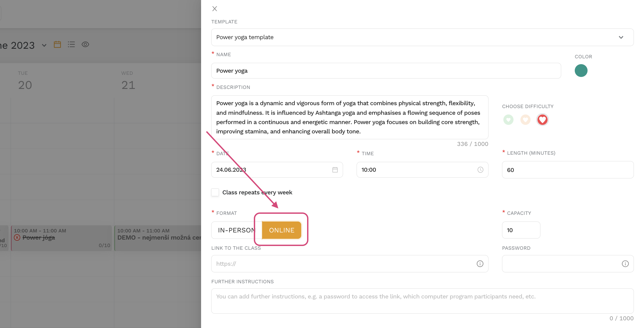Click the NAME input field
This screenshot has height=328, width=644.
tap(385, 70)
